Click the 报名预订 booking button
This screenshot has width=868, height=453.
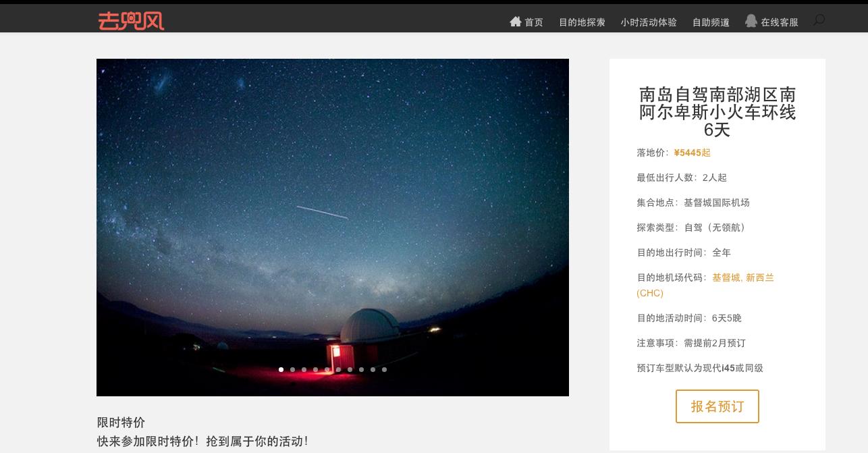point(717,406)
